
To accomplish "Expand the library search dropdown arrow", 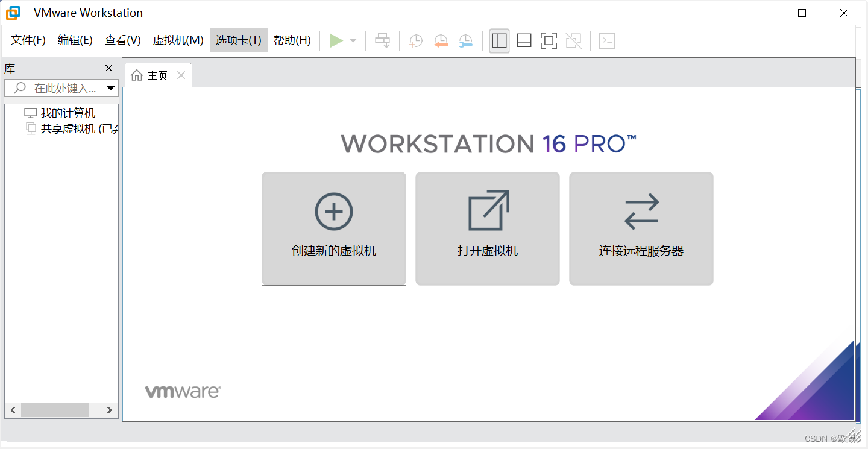I will click(x=111, y=88).
